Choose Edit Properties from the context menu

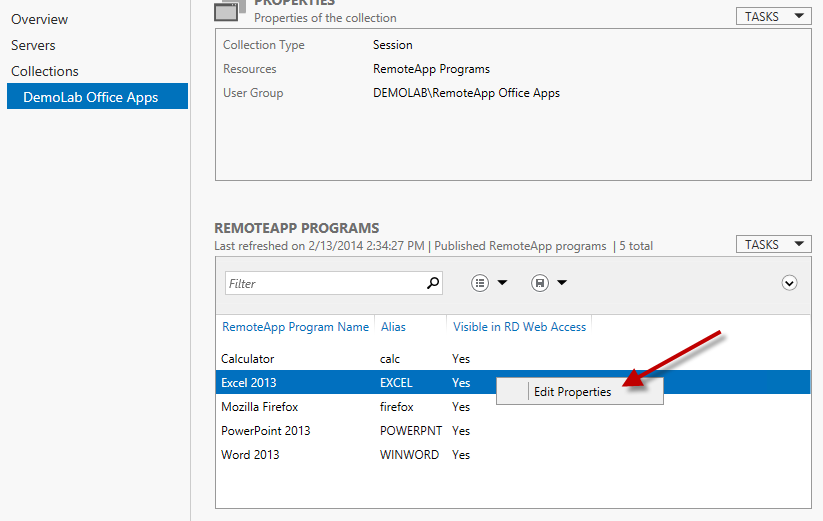[572, 392]
